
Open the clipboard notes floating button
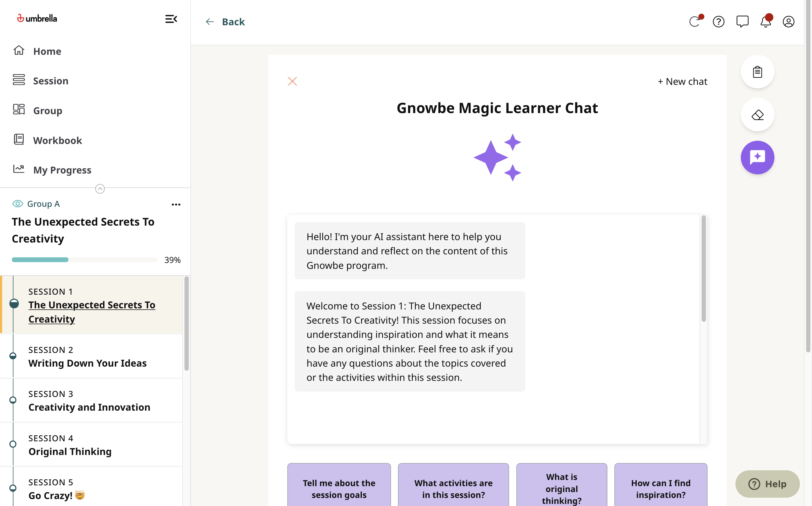pos(757,72)
